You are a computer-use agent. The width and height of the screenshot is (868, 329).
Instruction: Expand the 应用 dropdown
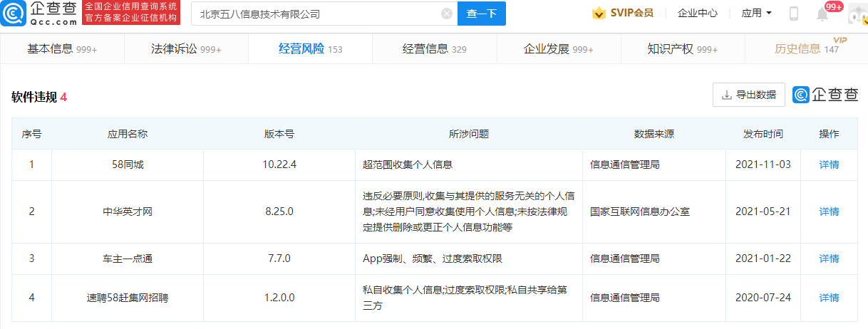(756, 13)
